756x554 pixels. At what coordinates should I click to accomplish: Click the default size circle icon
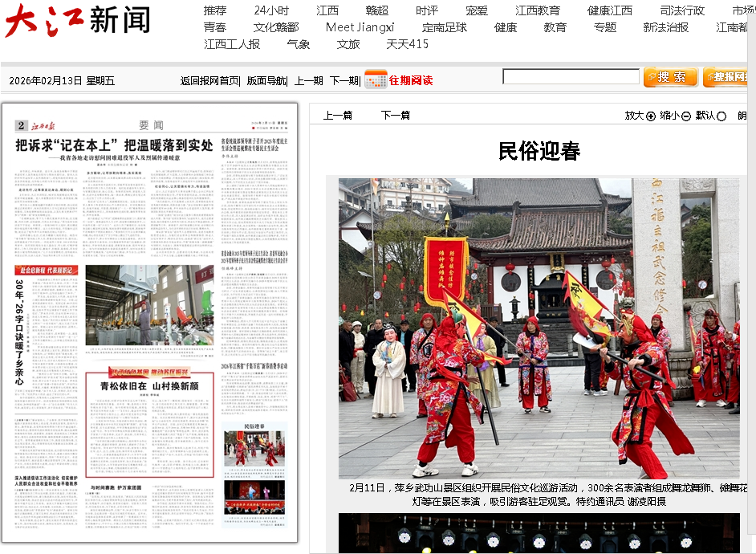pos(721,116)
